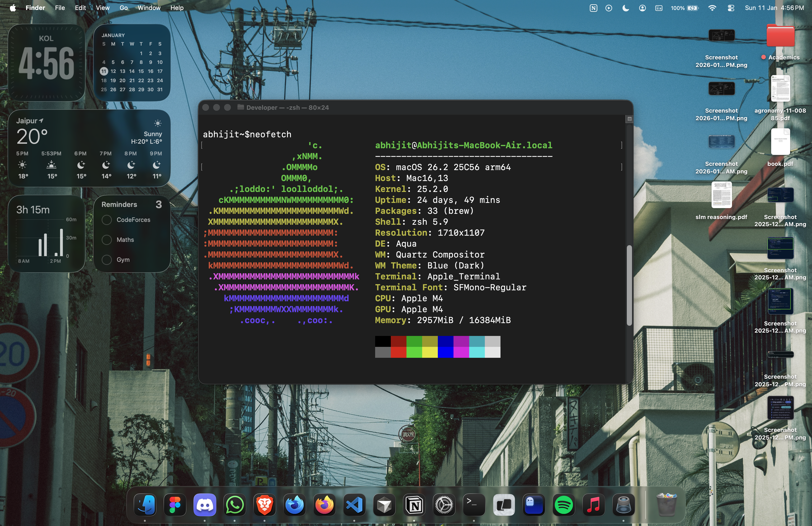Click date 11 in the calendar widget
812x526 pixels.
pyautogui.click(x=104, y=71)
